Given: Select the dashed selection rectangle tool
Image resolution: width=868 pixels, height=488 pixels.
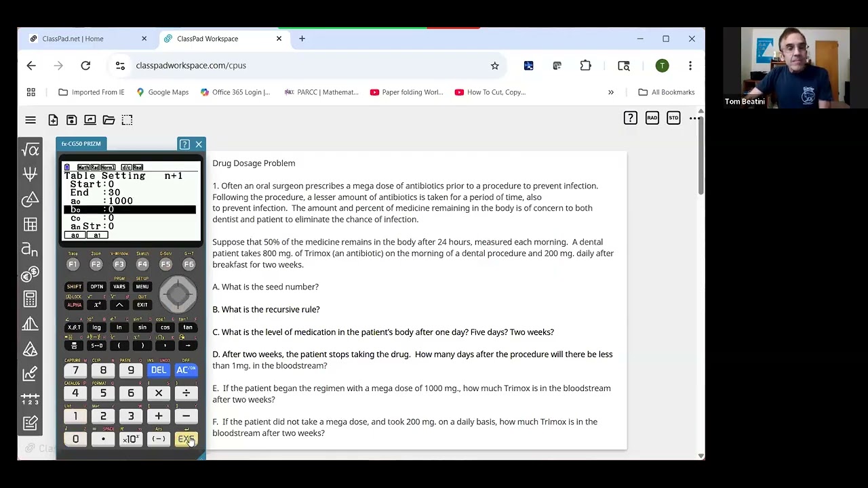Looking at the screenshot, I should 127,120.
